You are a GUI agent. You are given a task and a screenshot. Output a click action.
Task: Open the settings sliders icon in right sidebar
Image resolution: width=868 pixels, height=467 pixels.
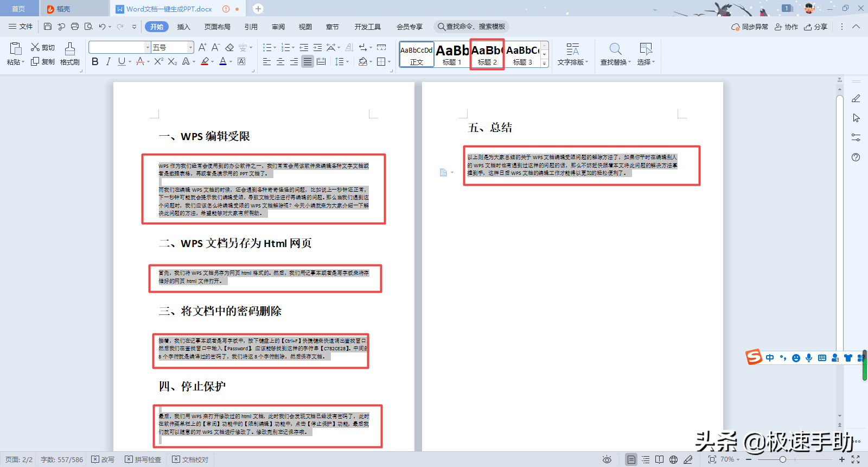pos(856,137)
